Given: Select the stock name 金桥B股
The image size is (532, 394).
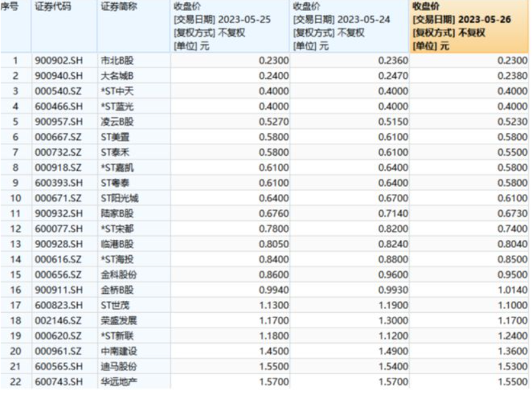Looking at the screenshot, I should pyautogui.click(x=117, y=290).
